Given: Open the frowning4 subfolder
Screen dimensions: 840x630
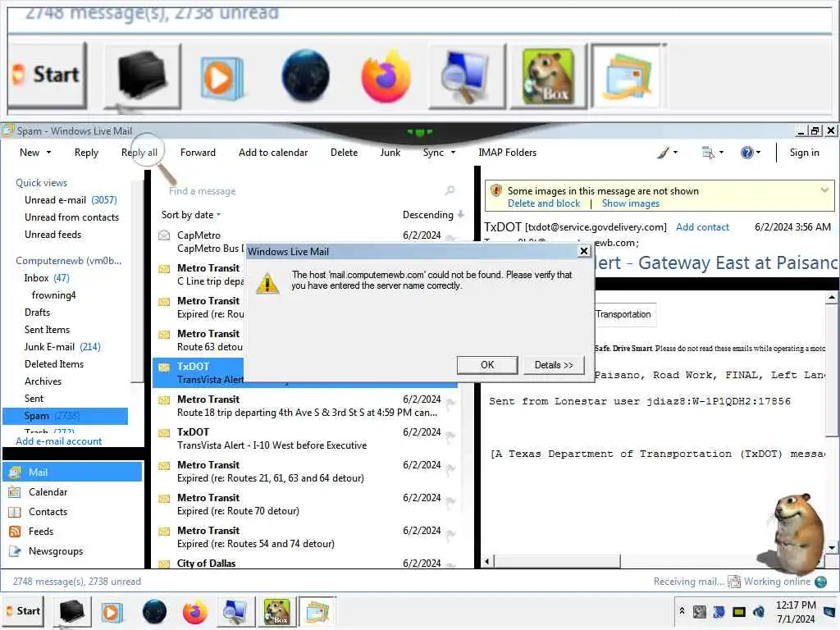Looking at the screenshot, I should 53,295.
